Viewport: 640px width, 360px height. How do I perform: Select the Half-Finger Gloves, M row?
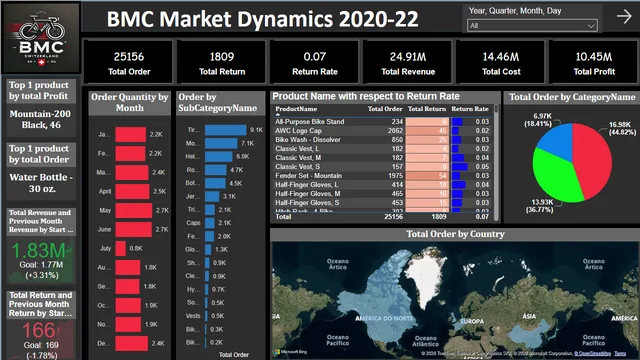(x=382, y=193)
